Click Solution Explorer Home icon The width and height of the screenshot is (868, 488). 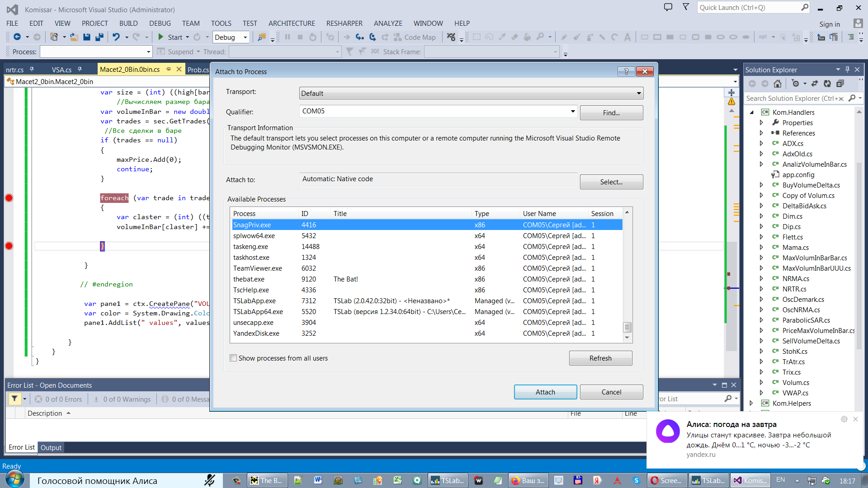point(778,84)
